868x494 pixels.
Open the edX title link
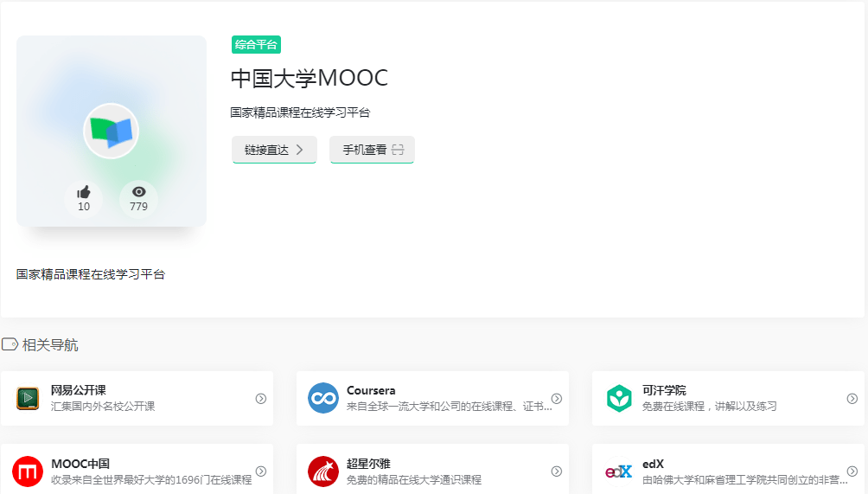click(654, 464)
